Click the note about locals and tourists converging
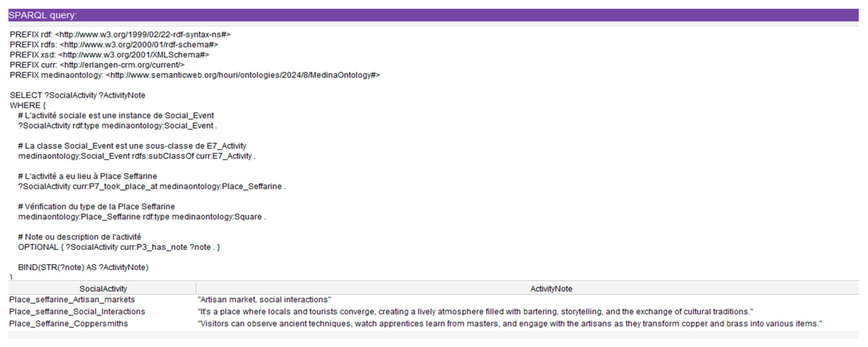 click(x=475, y=312)
